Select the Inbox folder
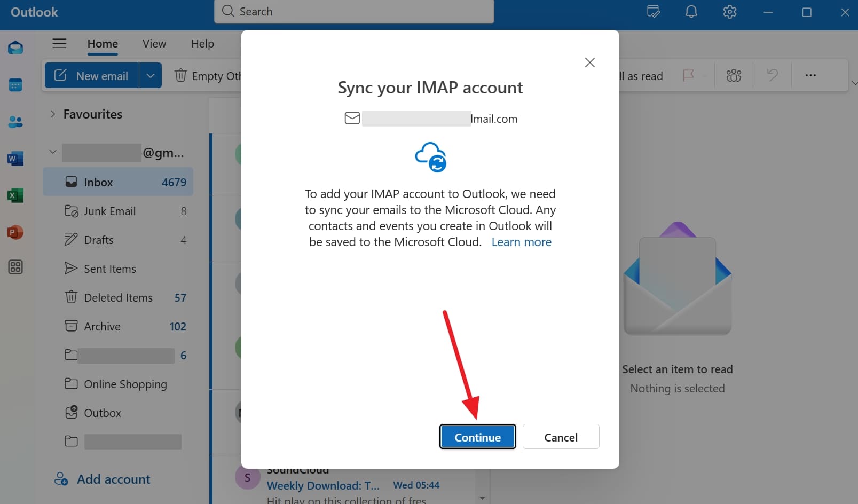This screenshot has height=504, width=858. tap(118, 182)
